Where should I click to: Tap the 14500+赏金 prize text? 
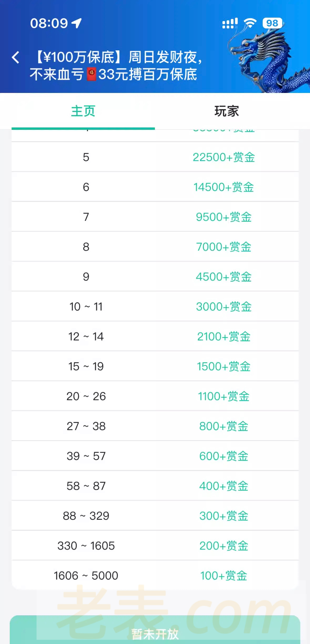point(224,187)
